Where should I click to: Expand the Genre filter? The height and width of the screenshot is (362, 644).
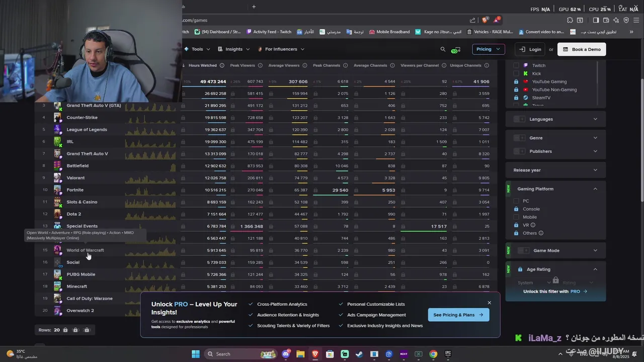595,138
